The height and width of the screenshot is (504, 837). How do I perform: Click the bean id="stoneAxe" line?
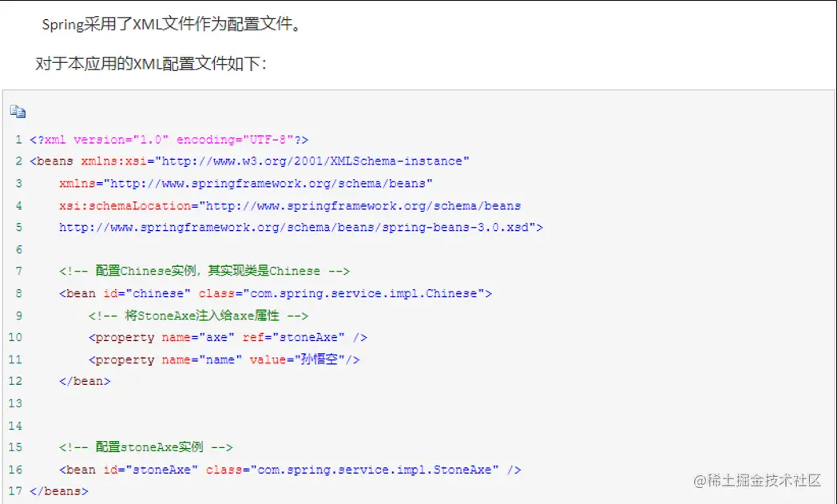pyautogui.click(x=290, y=470)
